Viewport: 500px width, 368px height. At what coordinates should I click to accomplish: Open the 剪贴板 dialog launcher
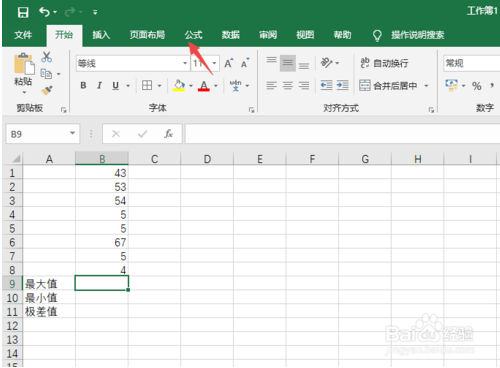click(64, 110)
